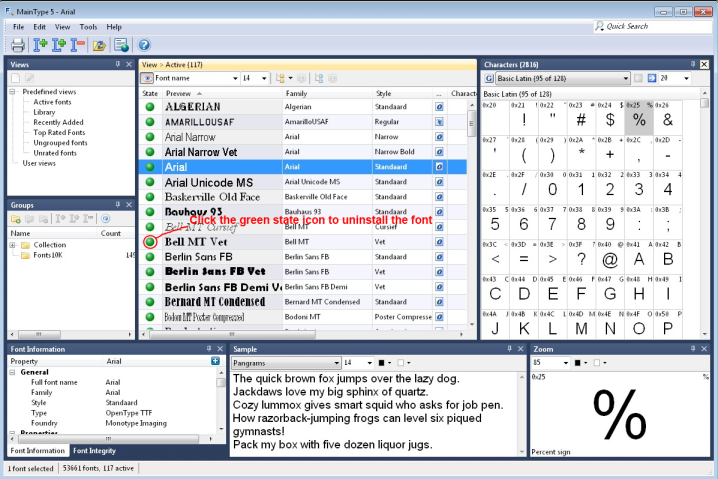This screenshot has height=479, width=718.
Task: Click the Print toolbar icon
Action: point(17,45)
